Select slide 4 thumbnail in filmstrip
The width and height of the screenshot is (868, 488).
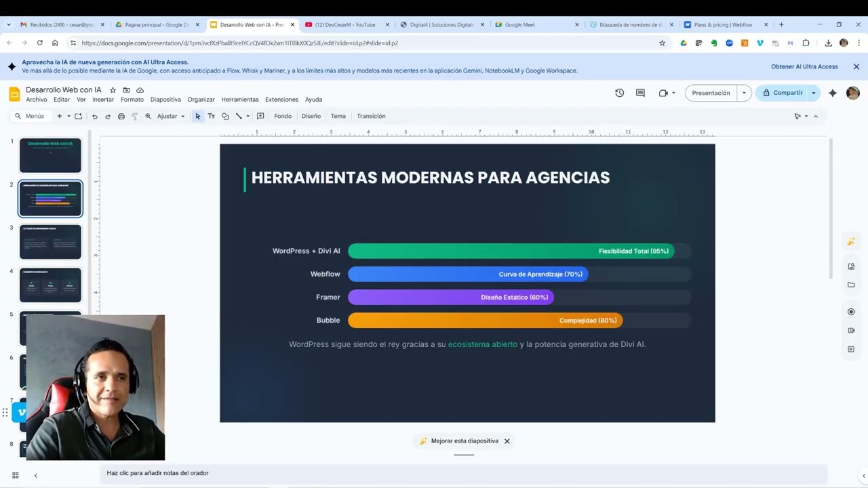pos(50,285)
